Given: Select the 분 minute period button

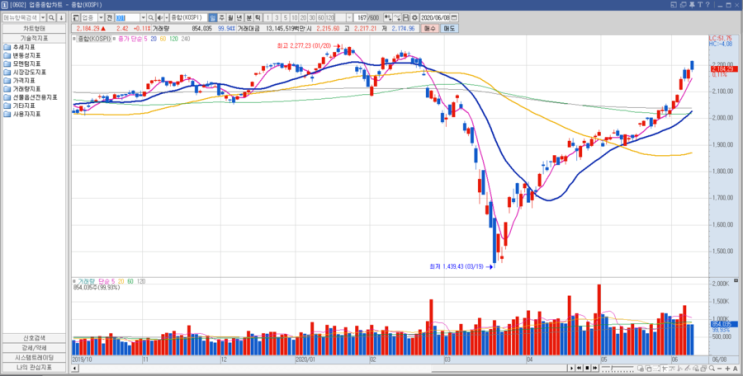Looking at the screenshot, I should pos(249,18).
